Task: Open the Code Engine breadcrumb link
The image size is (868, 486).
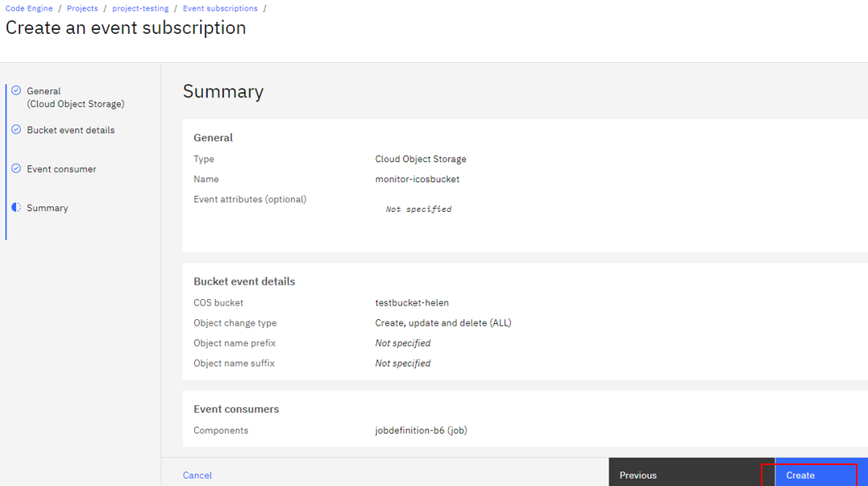Action: pos(29,8)
